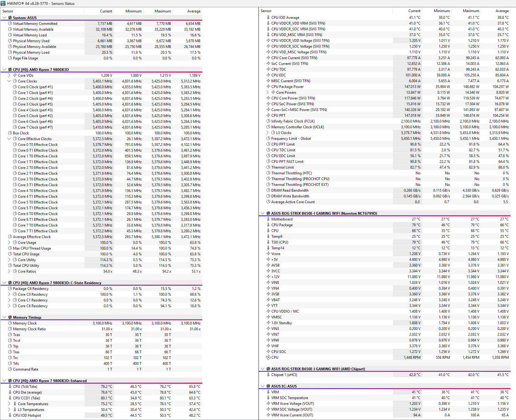The width and height of the screenshot is (516, 420).
Task: Click the lightning bolt icon beside Vcore
Action: pos(268,254)
